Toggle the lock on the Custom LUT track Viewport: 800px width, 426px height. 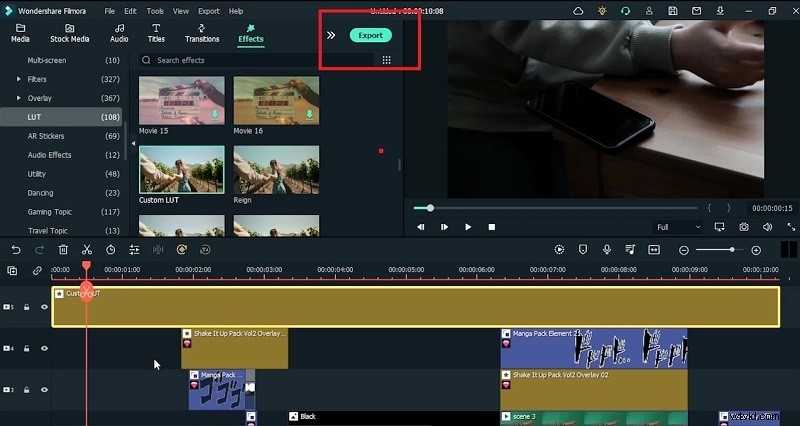tap(27, 307)
